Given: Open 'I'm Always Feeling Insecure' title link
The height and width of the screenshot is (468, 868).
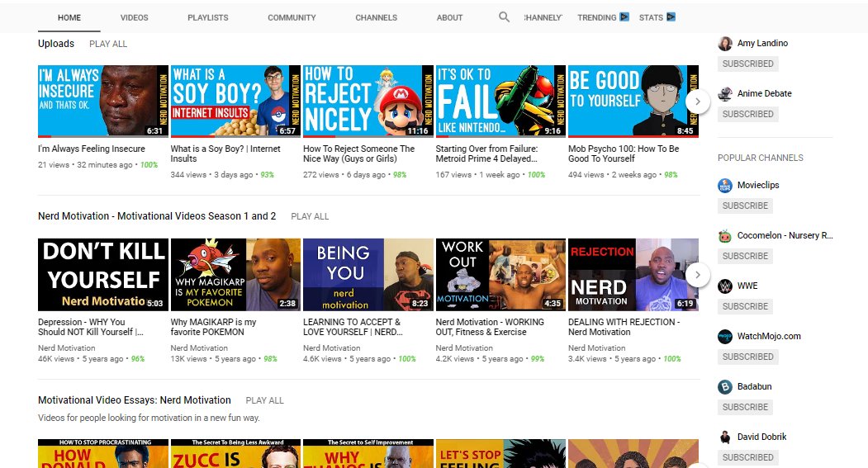Looking at the screenshot, I should [x=92, y=149].
